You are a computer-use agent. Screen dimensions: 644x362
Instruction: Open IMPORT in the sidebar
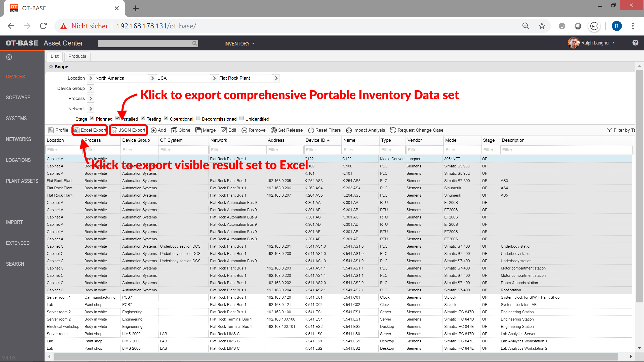14,222
